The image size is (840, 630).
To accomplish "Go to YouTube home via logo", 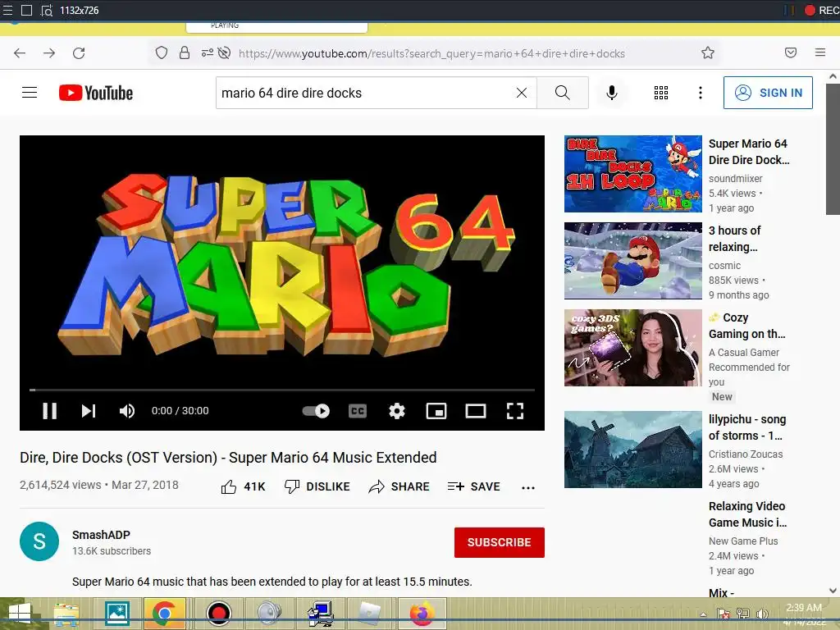I will point(96,93).
